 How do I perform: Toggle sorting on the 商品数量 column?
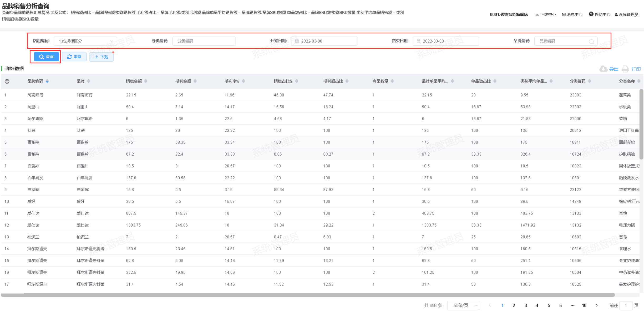tap(392, 81)
